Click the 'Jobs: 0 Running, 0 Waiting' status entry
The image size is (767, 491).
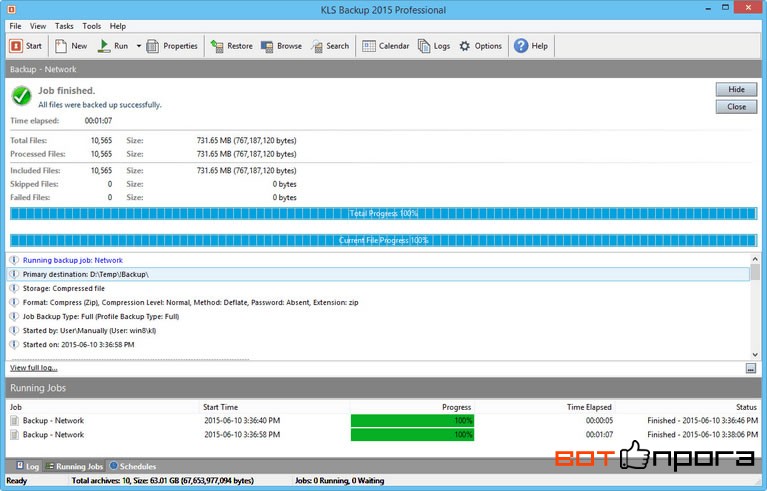coord(339,481)
